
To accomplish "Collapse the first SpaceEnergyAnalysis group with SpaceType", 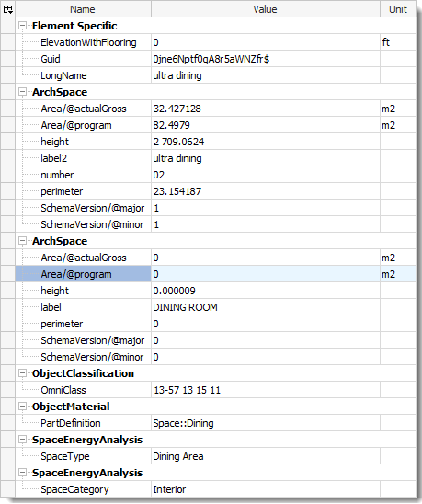I will tap(22, 440).
